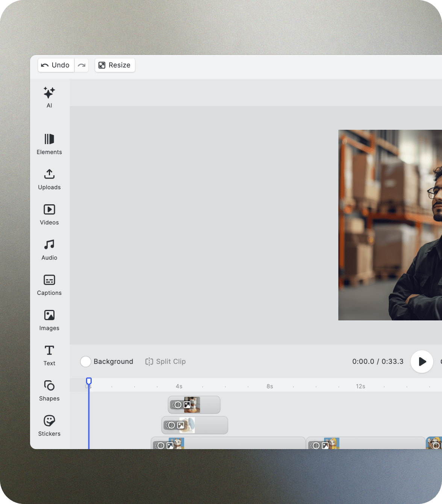Open the Captions panel
This screenshot has width=442, height=504.
coord(49,285)
